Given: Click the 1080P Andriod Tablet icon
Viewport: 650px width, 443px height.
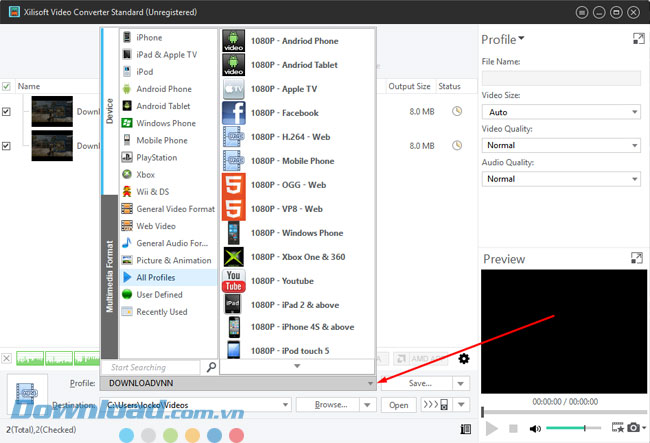Looking at the screenshot, I should pyautogui.click(x=234, y=65).
